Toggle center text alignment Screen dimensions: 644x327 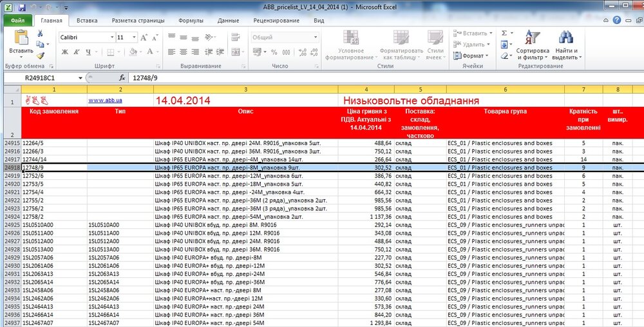point(183,52)
